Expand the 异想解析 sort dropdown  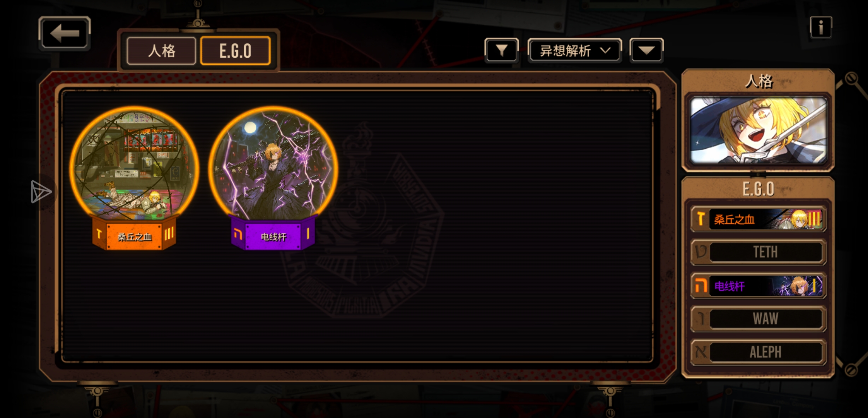pos(575,50)
